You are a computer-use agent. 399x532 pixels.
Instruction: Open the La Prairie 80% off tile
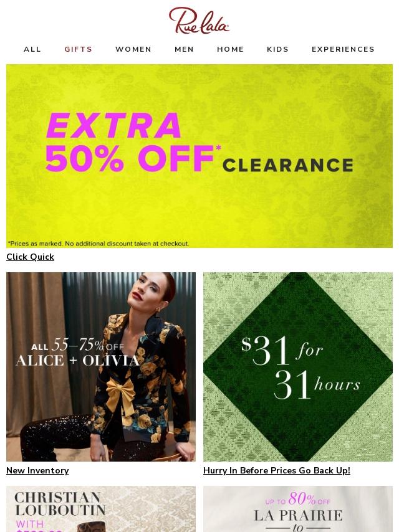(x=298, y=509)
